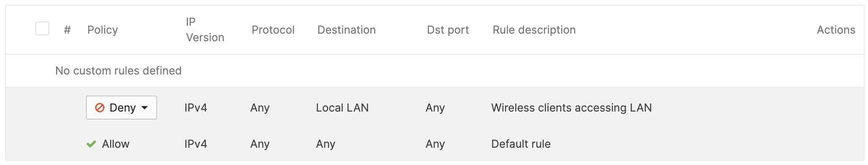Click the IP Version column header

205,29
